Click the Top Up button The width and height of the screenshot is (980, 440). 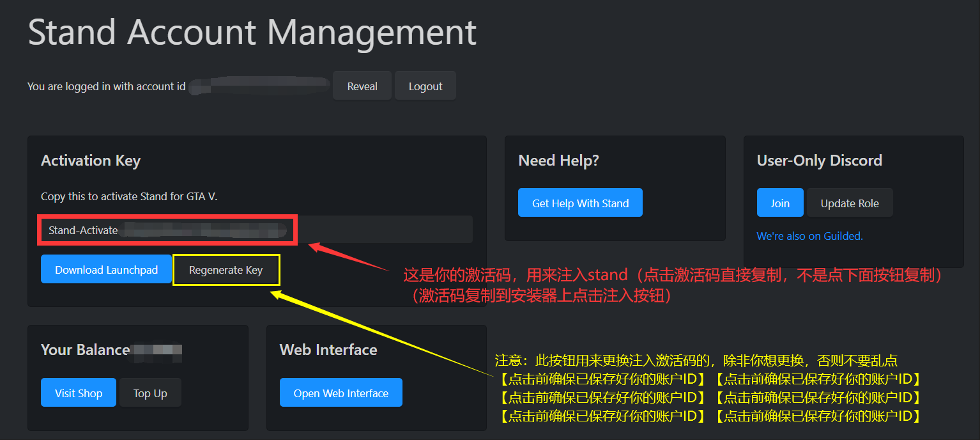[150, 393]
